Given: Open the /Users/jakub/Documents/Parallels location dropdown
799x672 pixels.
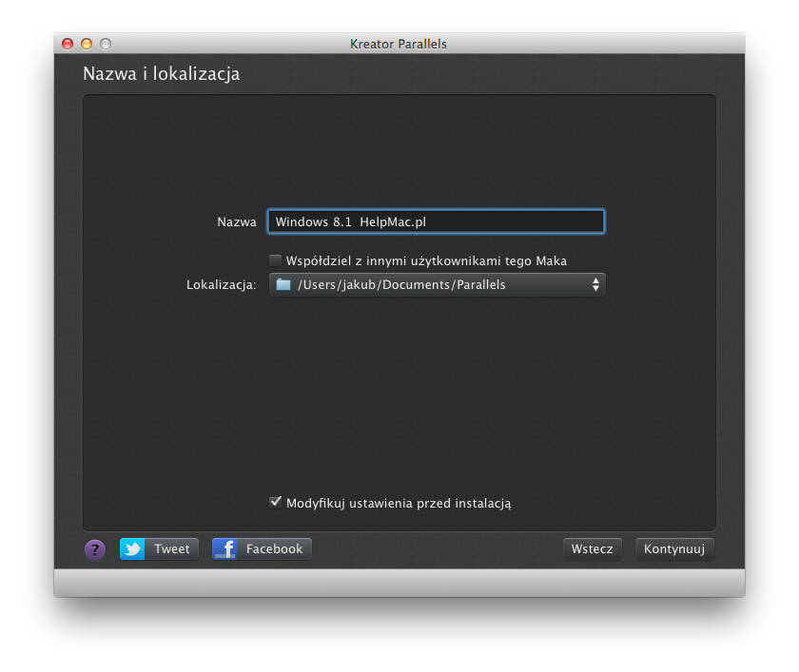Looking at the screenshot, I should [437, 284].
